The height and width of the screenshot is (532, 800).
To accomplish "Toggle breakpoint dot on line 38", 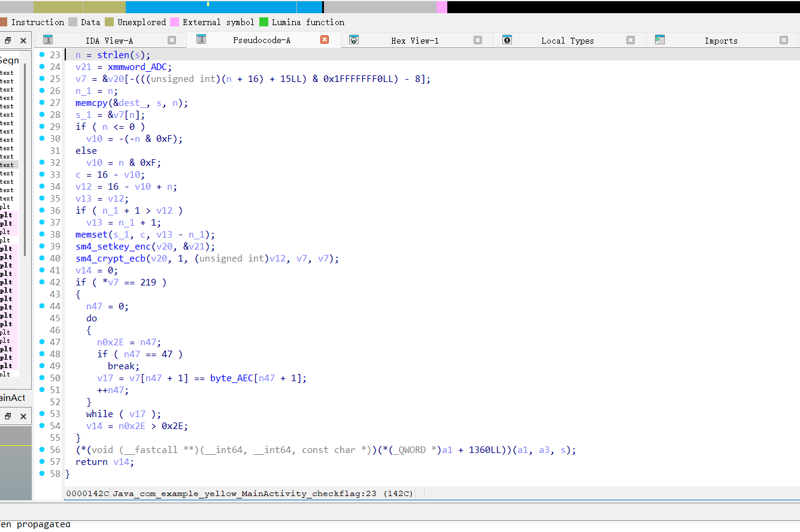I will [x=42, y=234].
